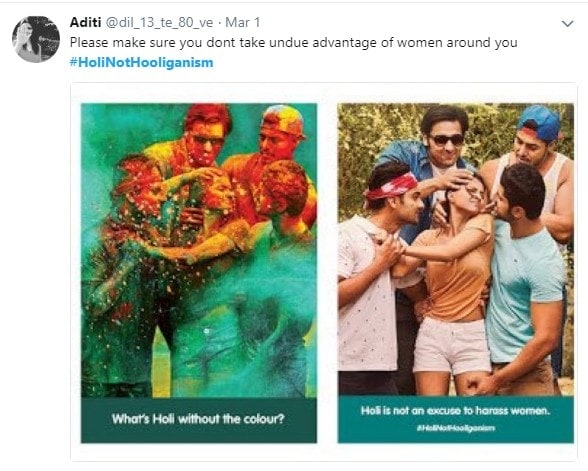This screenshot has width=588, height=471.
Task: Click the display name Aditi
Action: [86, 22]
